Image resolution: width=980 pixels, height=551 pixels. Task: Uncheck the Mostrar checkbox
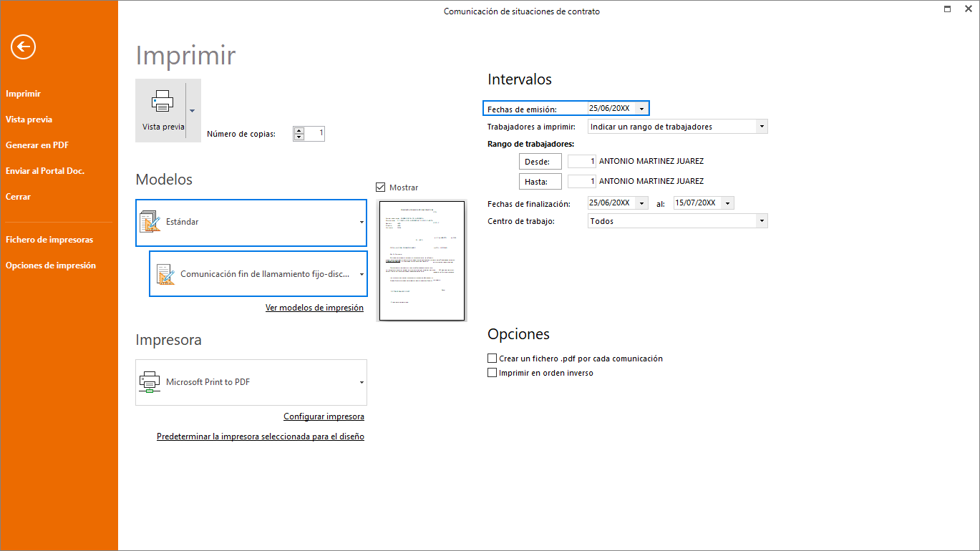[x=381, y=187]
